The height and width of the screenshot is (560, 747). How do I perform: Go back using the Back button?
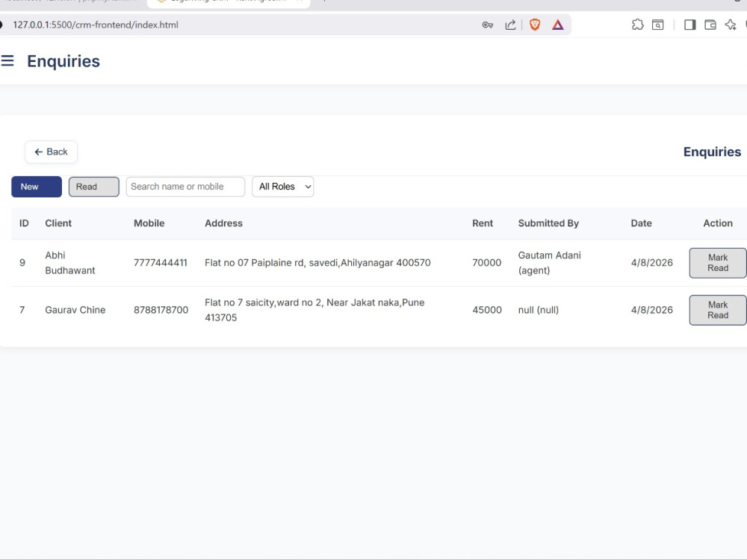point(51,152)
